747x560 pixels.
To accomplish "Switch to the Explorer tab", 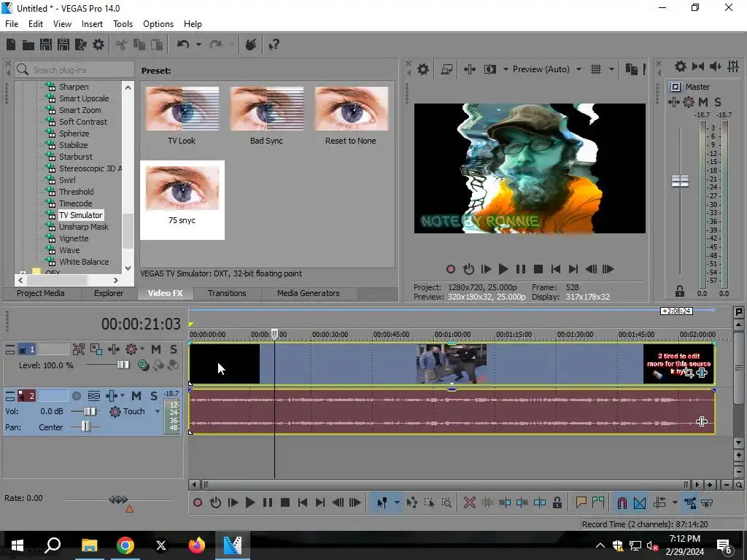I will pyautogui.click(x=109, y=293).
